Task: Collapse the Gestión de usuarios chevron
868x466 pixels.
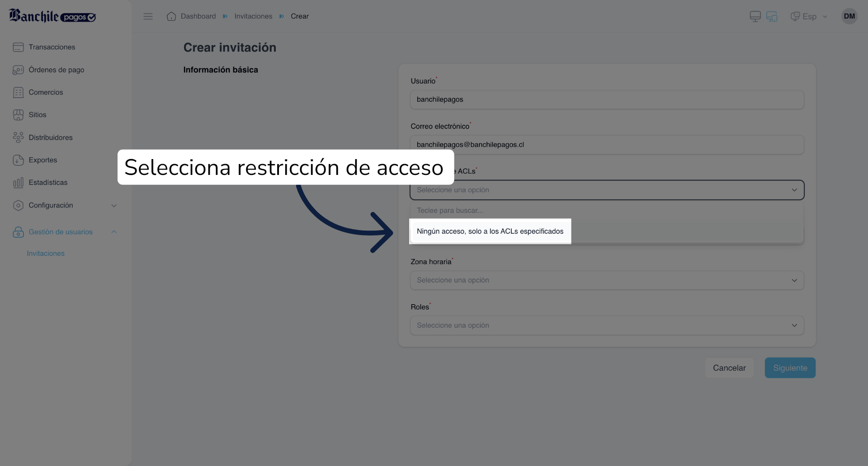Action: point(114,232)
